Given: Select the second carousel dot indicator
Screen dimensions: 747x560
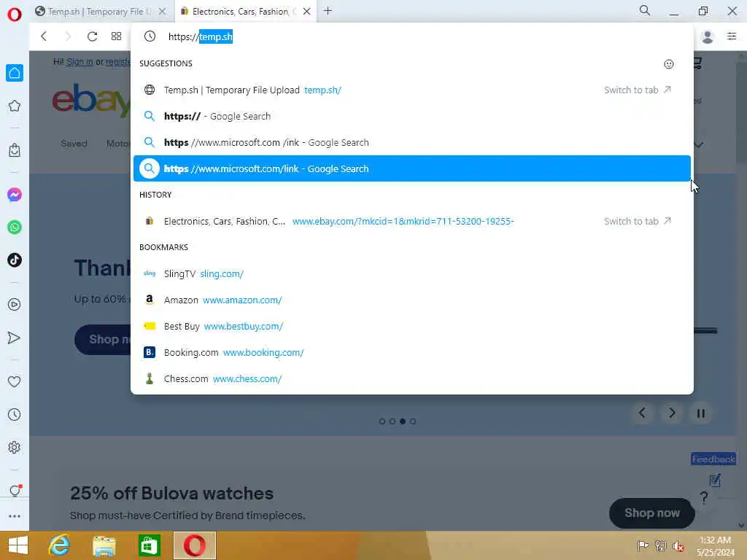Looking at the screenshot, I should [392, 421].
